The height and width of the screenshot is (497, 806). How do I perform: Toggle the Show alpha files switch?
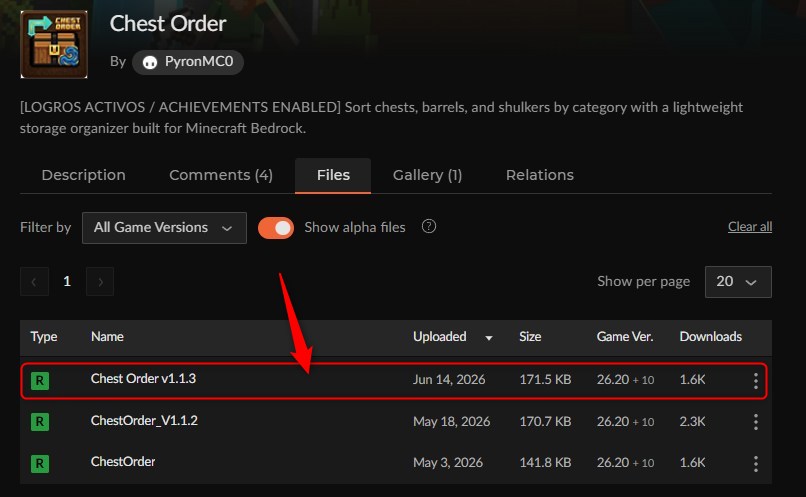(276, 228)
